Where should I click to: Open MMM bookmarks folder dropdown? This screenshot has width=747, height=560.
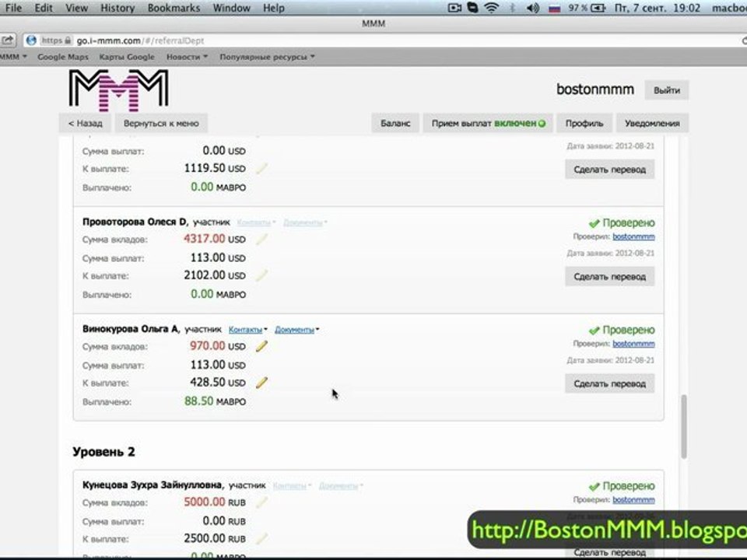[13, 57]
